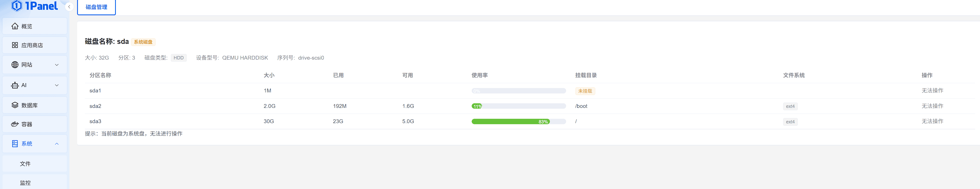Click 无法操作 for the sda1 partition
Image resolution: width=980 pixels, height=189 pixels.
tap(932, 91)
